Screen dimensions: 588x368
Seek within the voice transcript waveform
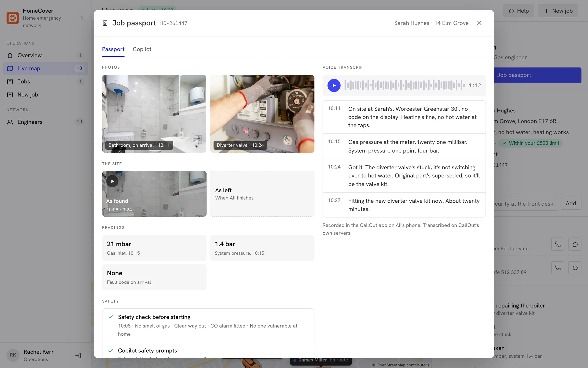405,85
